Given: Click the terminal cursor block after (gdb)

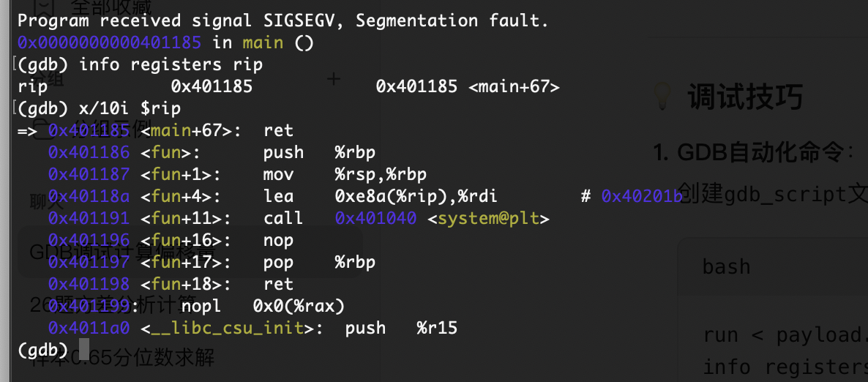Looking at the screenshot, I should pos(83,349).
